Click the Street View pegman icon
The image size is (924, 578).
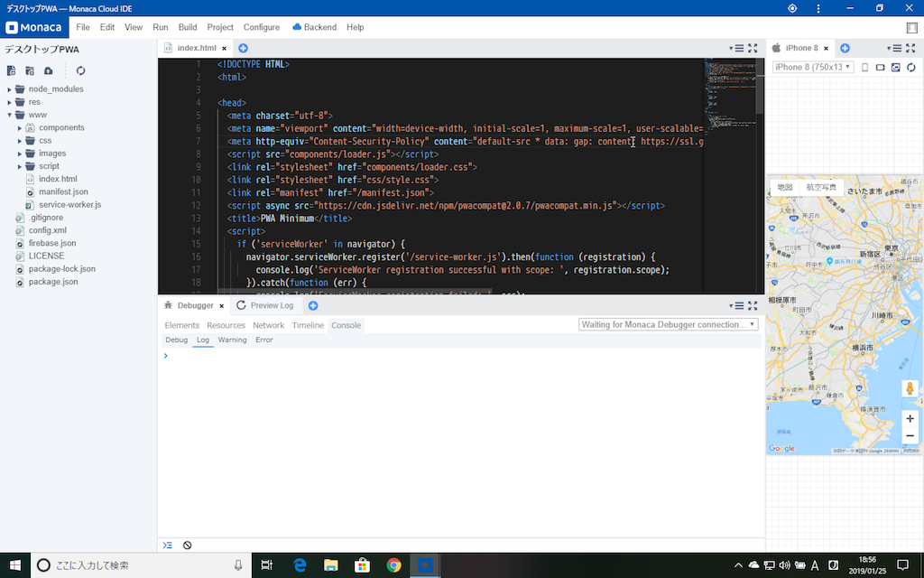click(910, 388)
